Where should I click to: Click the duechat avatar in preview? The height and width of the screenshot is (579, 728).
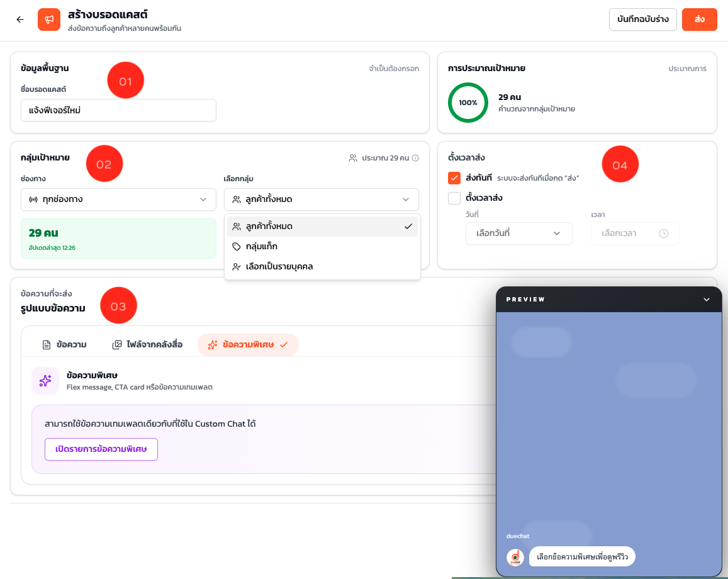pyautogui.click(x=515, y=557)
